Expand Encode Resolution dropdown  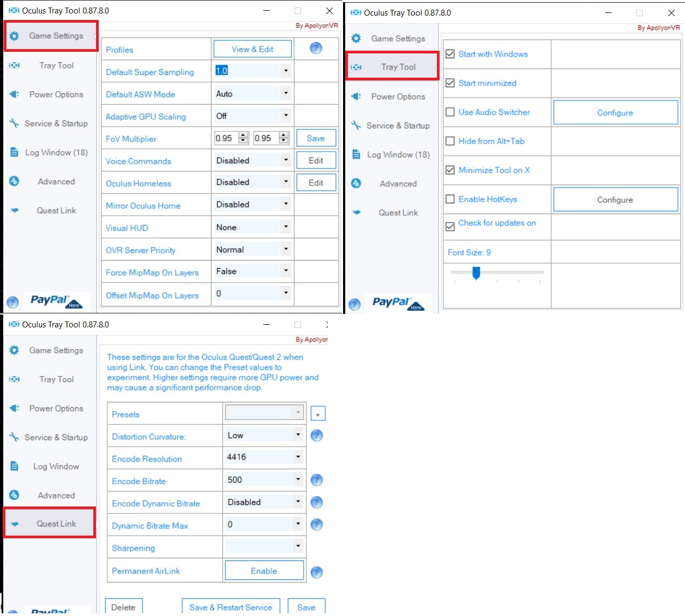click(x=298, y=457)
